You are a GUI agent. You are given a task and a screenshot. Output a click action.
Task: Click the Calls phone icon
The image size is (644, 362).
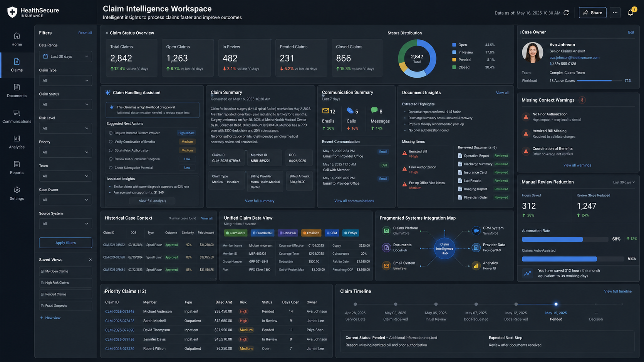350,111
